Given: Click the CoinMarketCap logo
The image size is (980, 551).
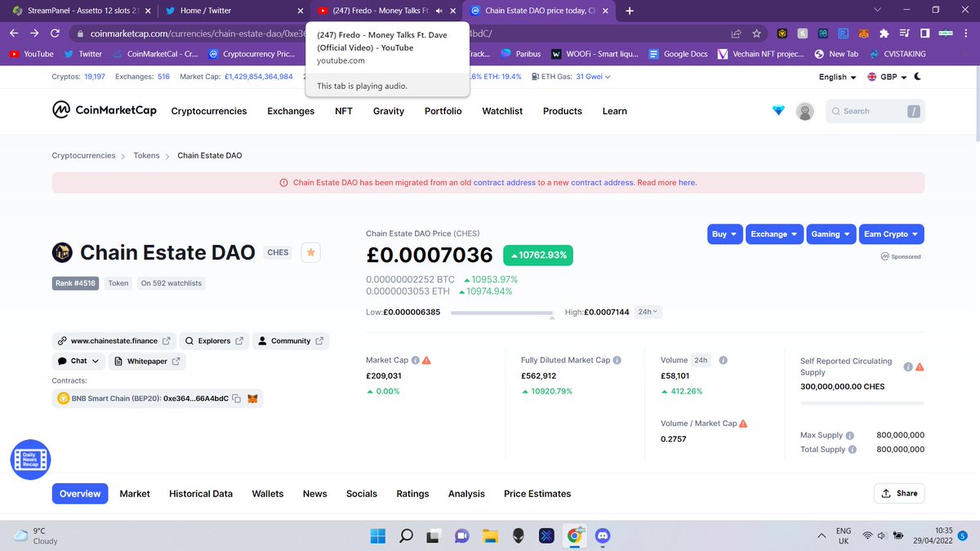Looking at the screenshot, I should pyautogui.click(x=104, y=110).
